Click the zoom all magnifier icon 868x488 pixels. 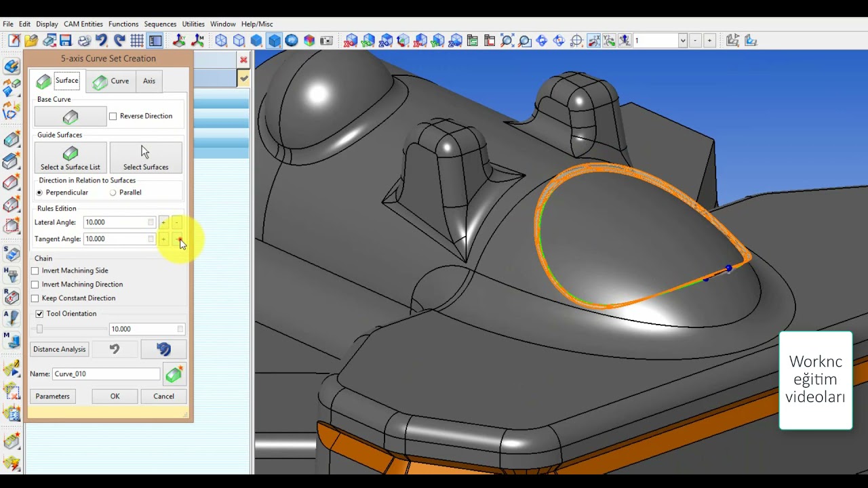click(507, 41)
